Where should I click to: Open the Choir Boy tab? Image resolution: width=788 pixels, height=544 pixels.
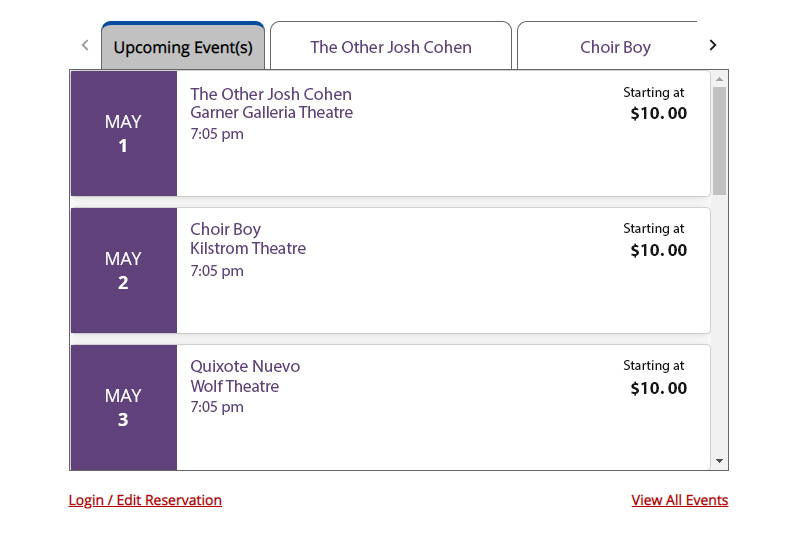(614, 47)
